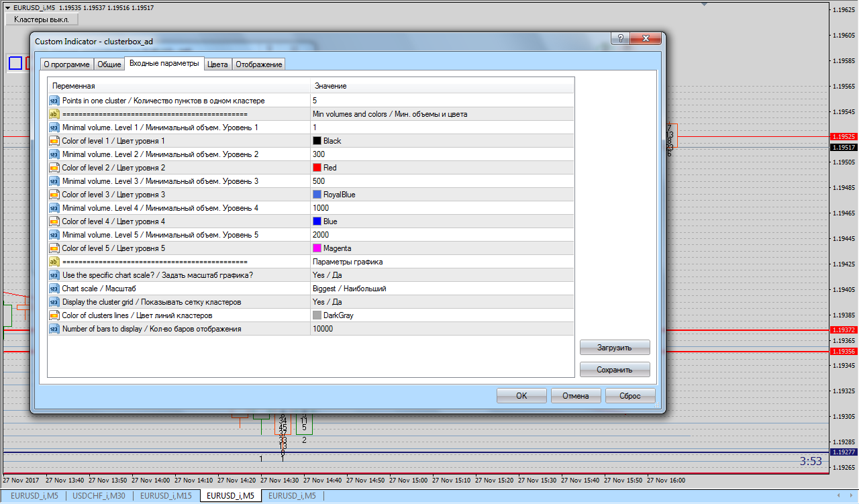The height and width of the screenshot is (504, 859).
Task: Open the 'О программе' tab
Action: (x=66, y=64)
